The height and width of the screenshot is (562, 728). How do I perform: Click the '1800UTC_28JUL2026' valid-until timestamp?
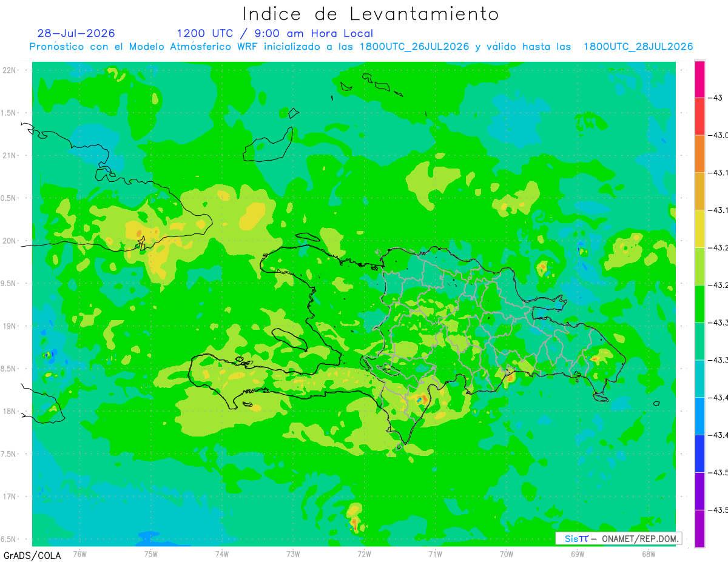[x=638, y=47]
